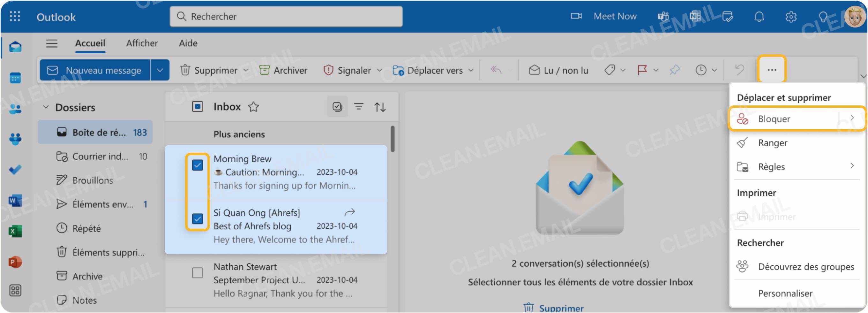
Task: Open notifications bell
Action: (759, 16)
